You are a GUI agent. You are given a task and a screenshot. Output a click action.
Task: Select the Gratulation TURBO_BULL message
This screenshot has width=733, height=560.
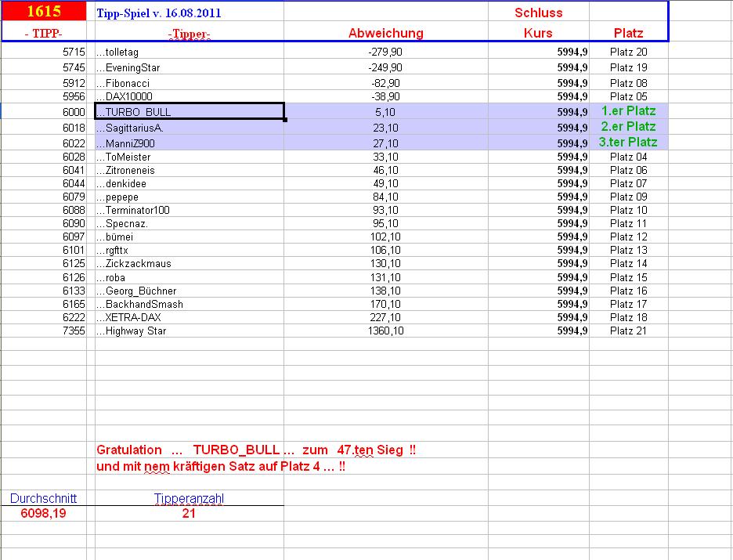point(256,450)
